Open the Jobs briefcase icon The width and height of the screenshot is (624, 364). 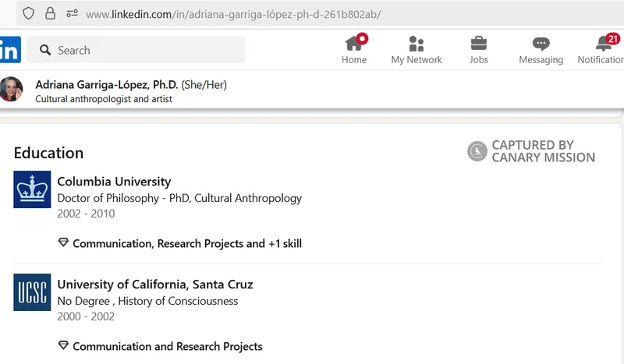point(478,44)
